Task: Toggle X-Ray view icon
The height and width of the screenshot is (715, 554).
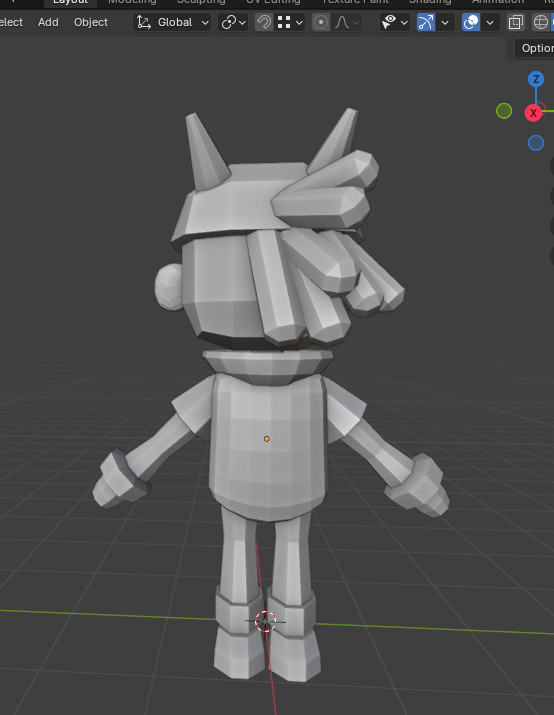Action: 516,22
